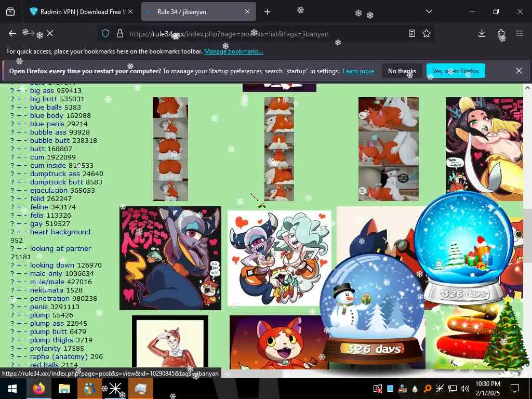Image resolution: width=532 pixels, height=399 pixels.
Task: Dismiss the startup notification bar
Action: pos(519,71)
